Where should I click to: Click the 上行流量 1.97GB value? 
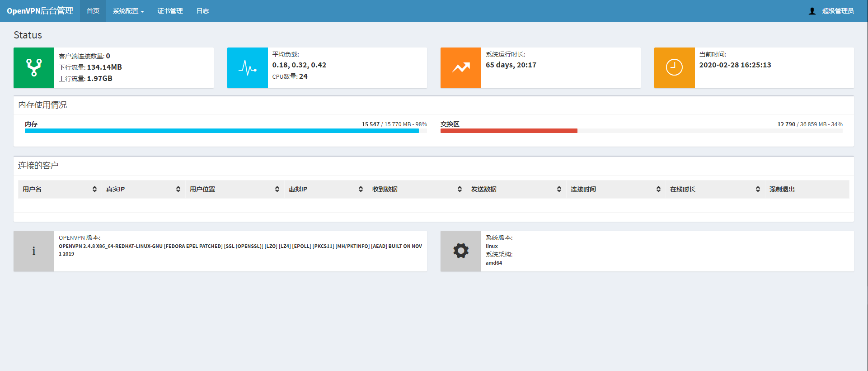click(99, 78)
